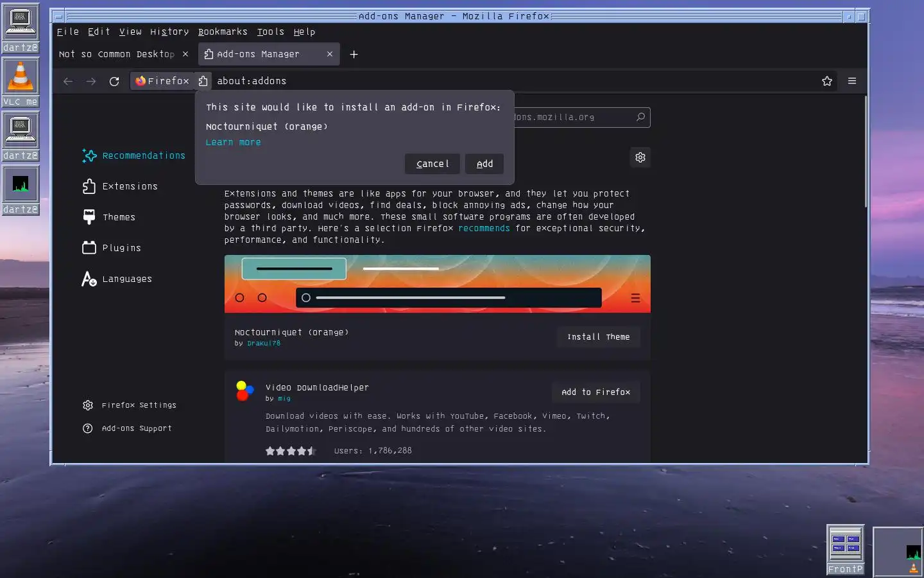Screen dimensions: 924x578
Task: Open the File menu
Action: (x=68, y=31)
